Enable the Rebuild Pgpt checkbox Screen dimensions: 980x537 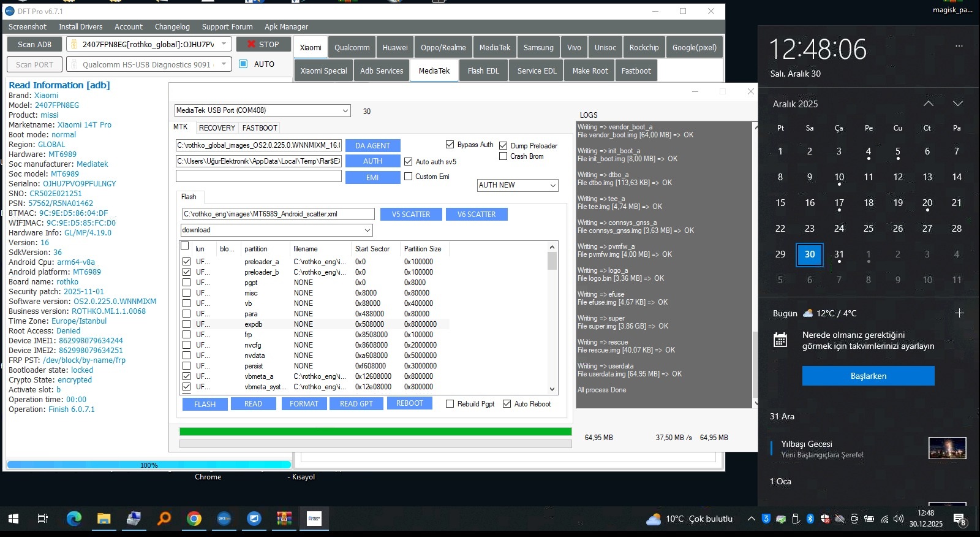450,404
